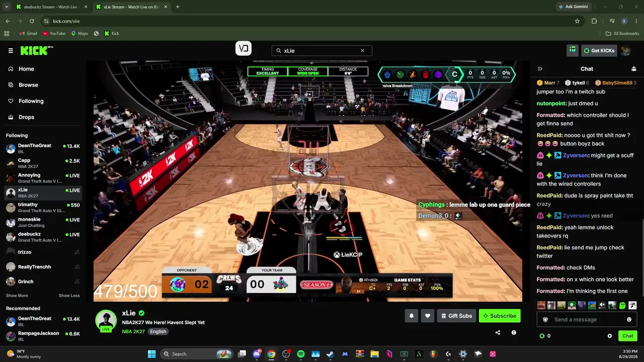Image resolution: width=644 pixels, height=362 pixels.
Task: Open the Chrome extensions puzzle icon
Action: click(x=594, y=21)
